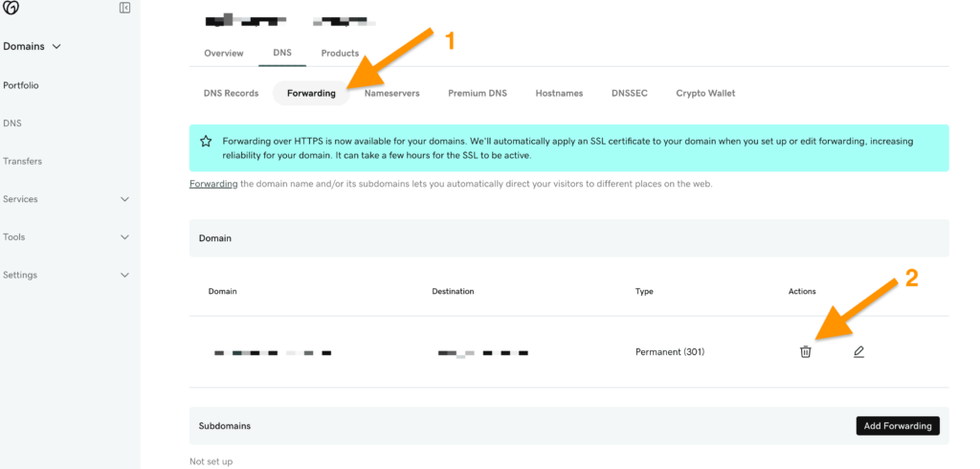Open the DNS Records sub-tab
Viewport: 980px width, 469px height.
pyautogui.click(x=232, y=93)
